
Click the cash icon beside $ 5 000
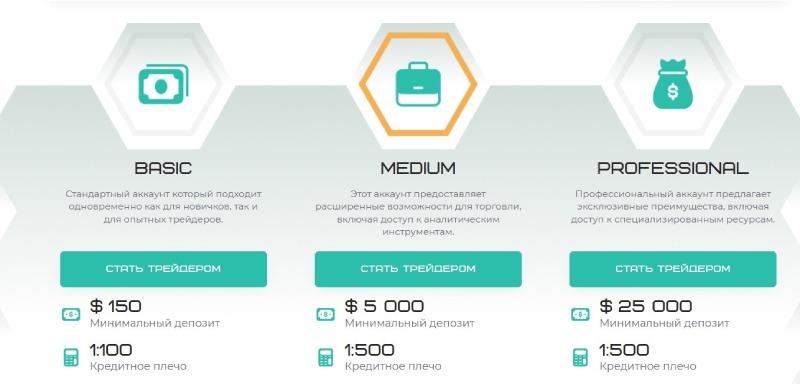tap(326, 314)
